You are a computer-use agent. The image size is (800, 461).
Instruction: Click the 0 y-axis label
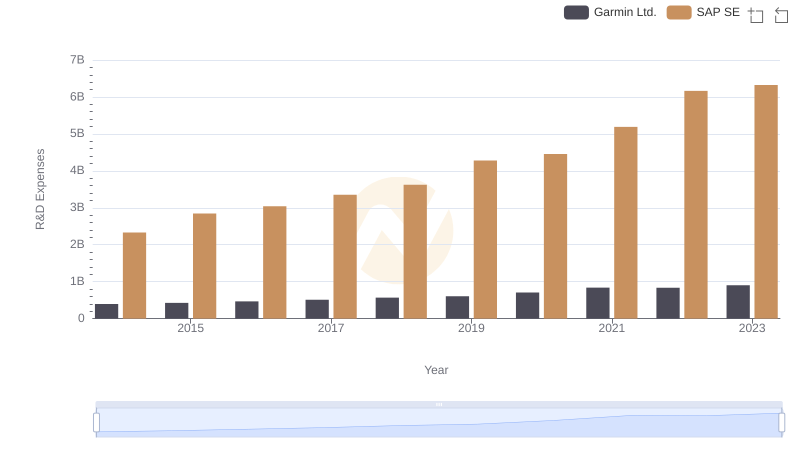[81, 318]
